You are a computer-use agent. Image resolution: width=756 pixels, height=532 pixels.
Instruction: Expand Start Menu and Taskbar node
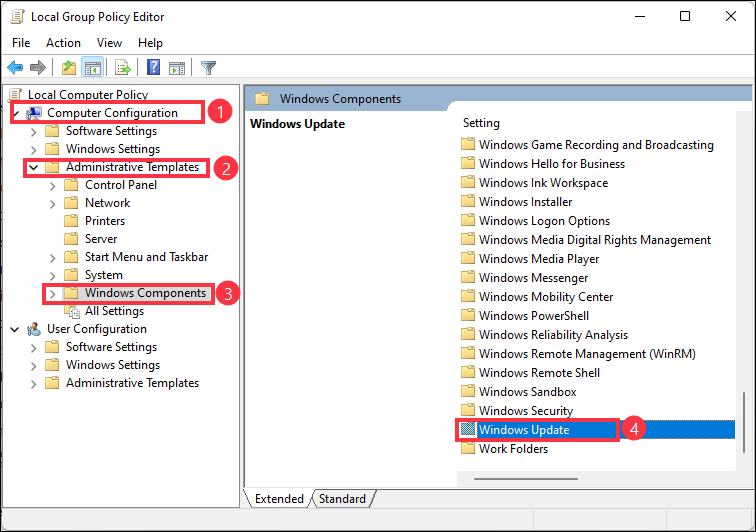(53, 258)
